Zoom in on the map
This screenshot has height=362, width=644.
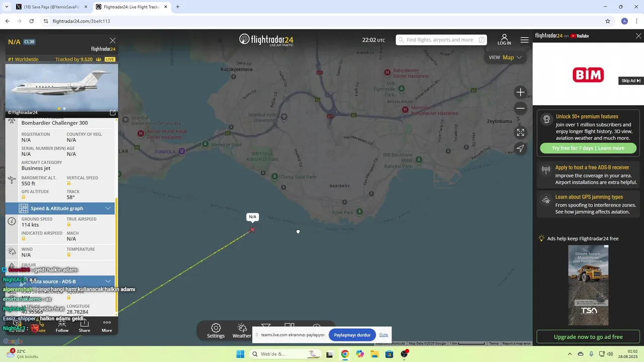click(x=521, y=92)
